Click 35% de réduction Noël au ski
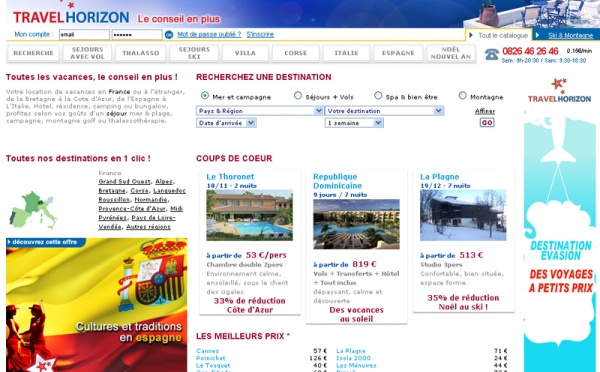The width and height of the screenshot is (600, 372). [463, 302]
